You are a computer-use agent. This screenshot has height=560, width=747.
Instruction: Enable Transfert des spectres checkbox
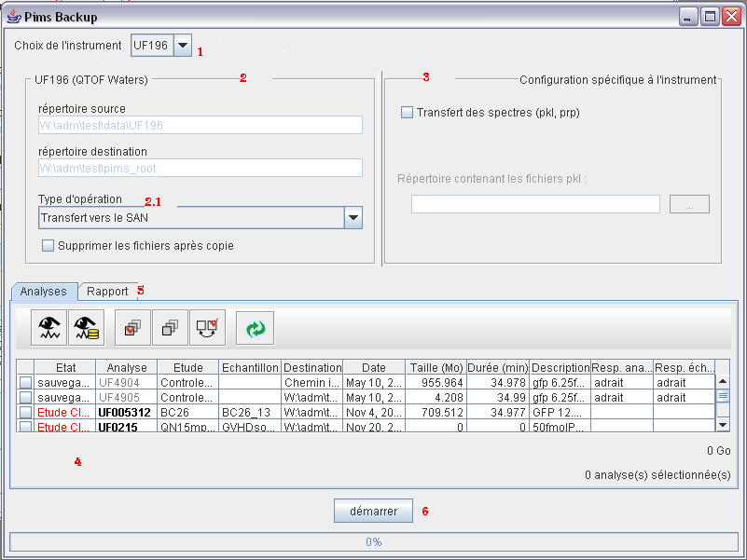point(407,113)
